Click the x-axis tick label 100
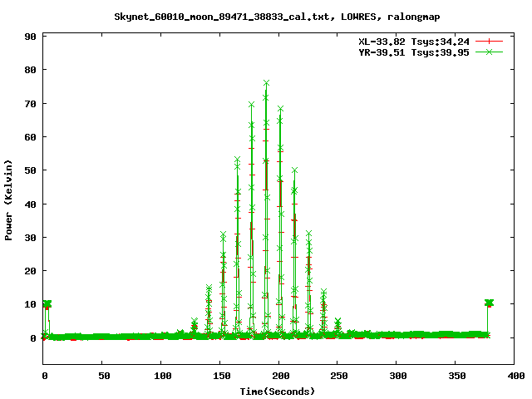The image size is (532, 399). 163,376
